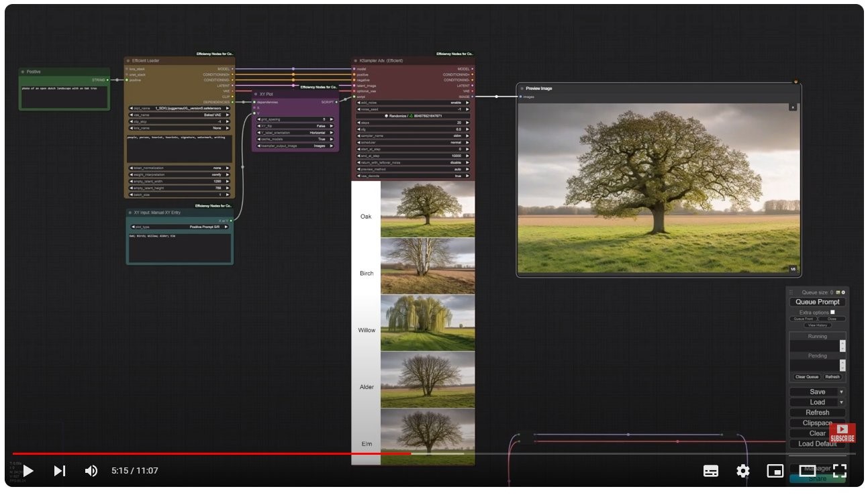Increase cfg value with right arrow

(x=467, y=129)
